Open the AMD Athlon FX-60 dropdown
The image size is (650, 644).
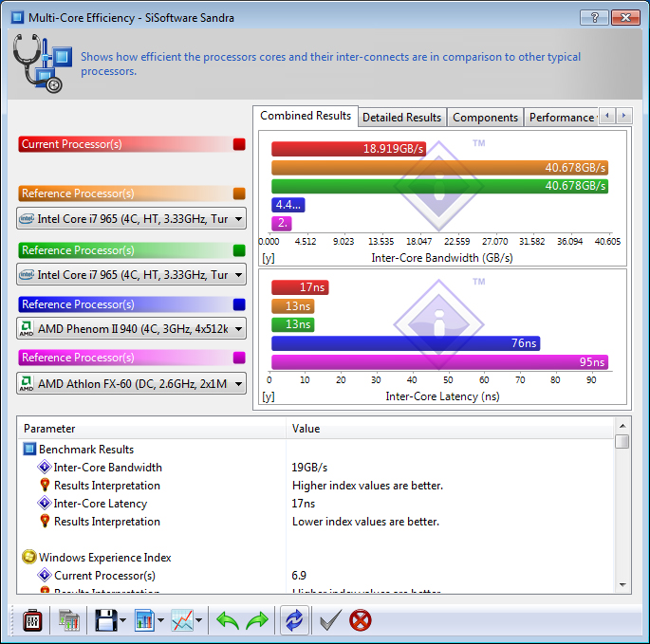[x=131, y=383]
